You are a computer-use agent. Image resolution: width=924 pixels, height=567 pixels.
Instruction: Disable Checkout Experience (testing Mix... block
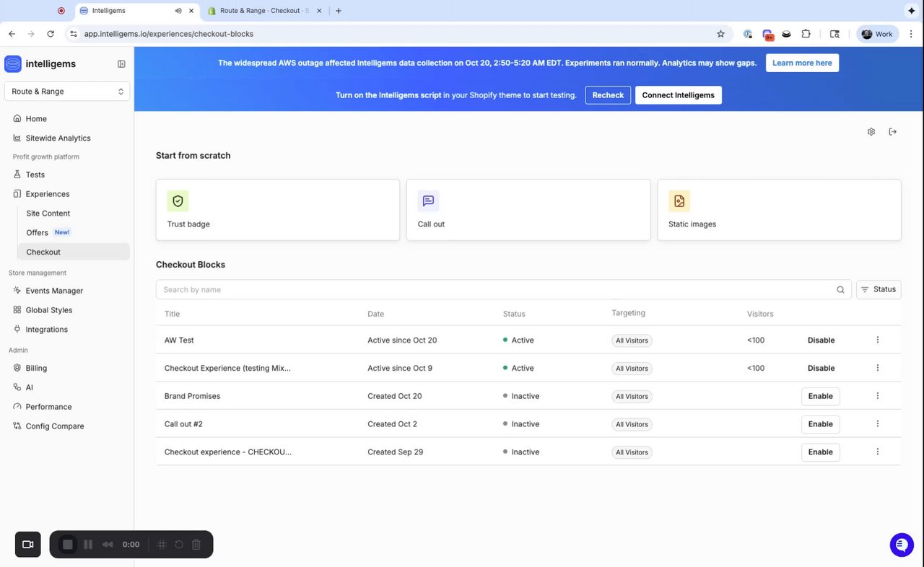[821, 369]
